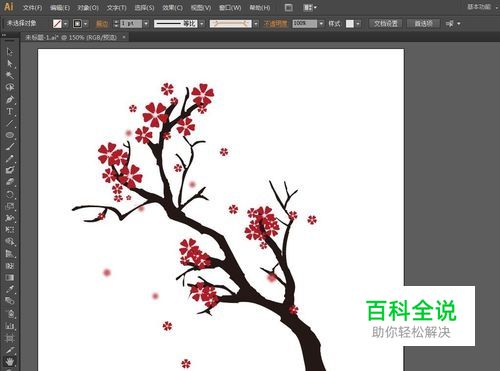Click the 样式 style swatch
This screenshot has height=371, width=500.
coord(350,24)
